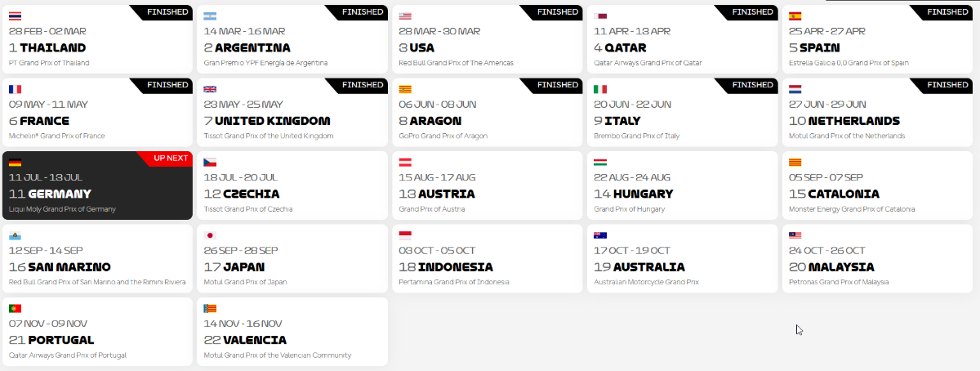
Task: Open the 14 Hungary race card
Action: [683, 185]
